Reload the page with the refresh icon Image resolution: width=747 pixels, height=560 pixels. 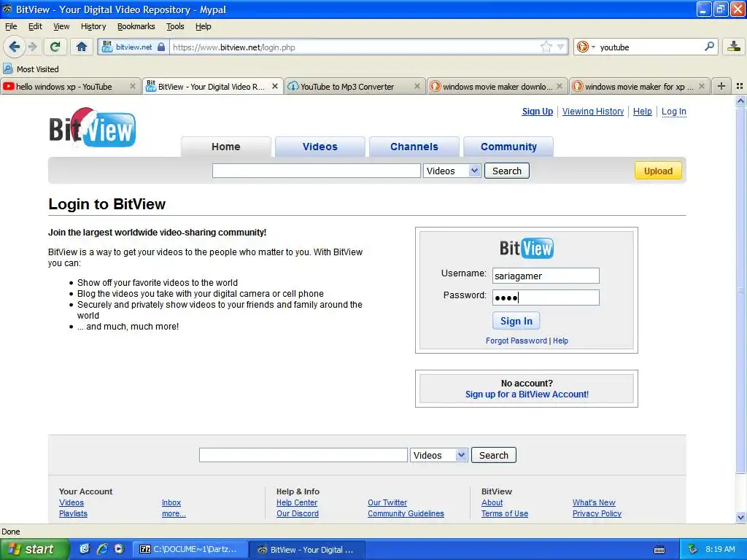[55, 47]
